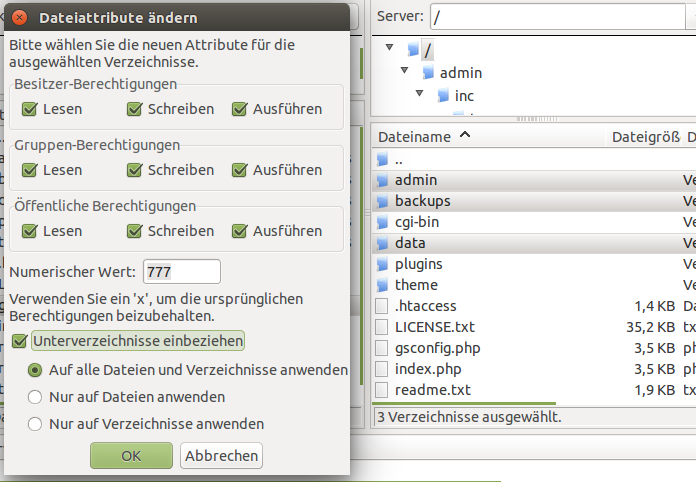Select Nur auf Dateien anwenden option
Image resolution: width=696 pixels, height=482 pixels.
[x=35, y=397]
